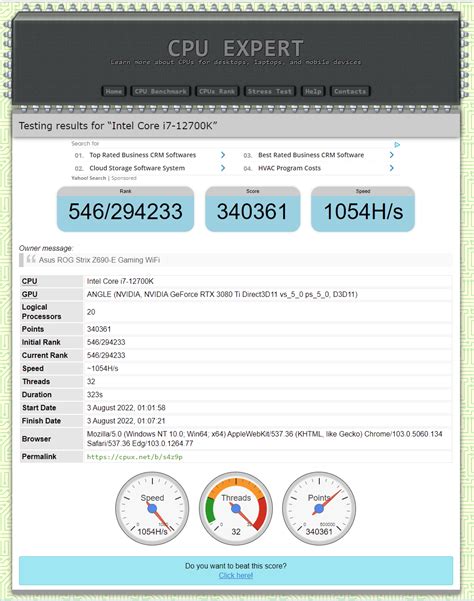The image size is (474, 601).
Task: Click the quote mark icon in owner message
Action: point(31,259)
